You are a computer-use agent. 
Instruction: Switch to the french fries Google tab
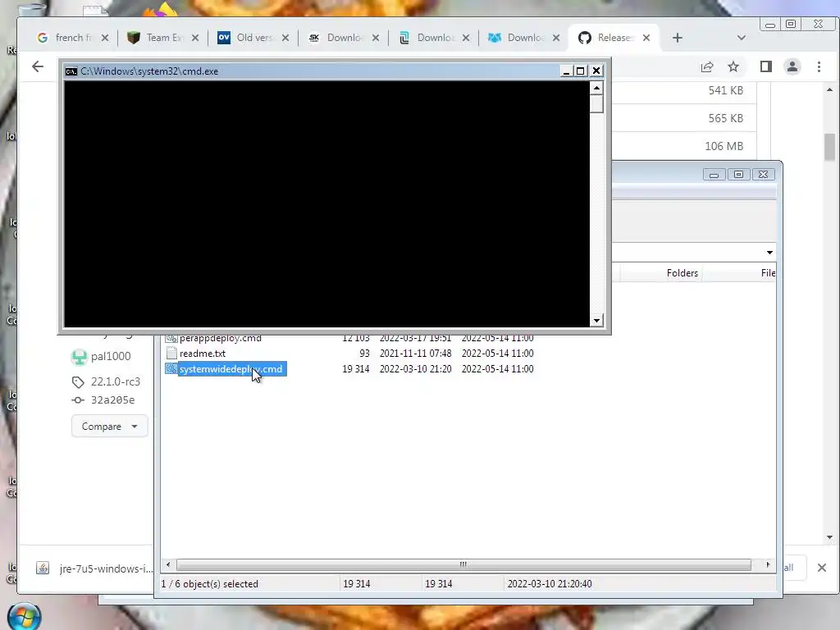click(65, 38)
